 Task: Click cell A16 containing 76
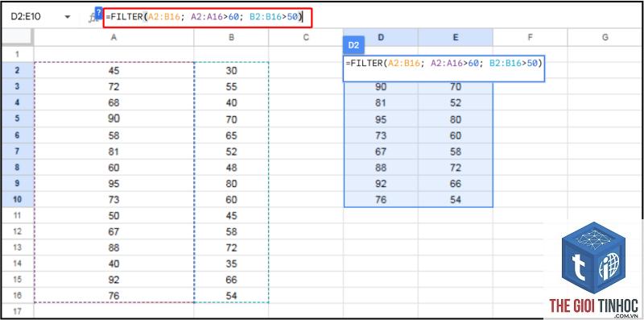click(x=114, y=296)
